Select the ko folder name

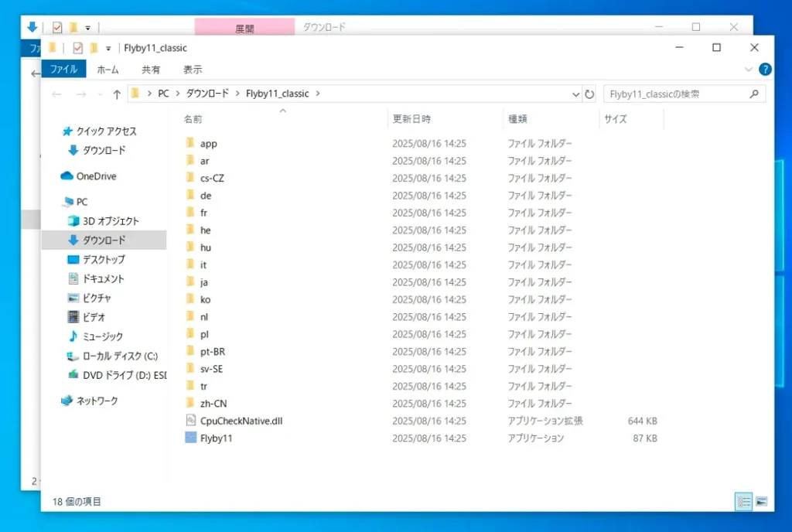click(205, 299)
